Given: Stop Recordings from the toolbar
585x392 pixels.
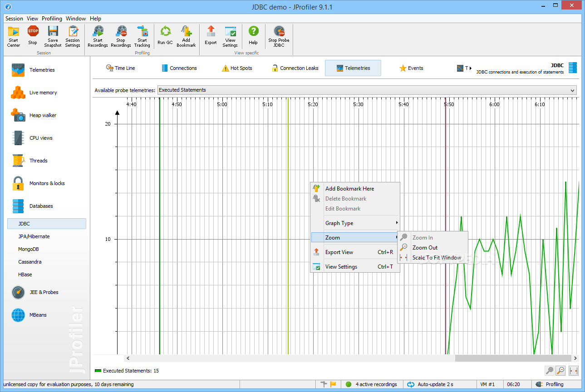Looking at the screenshot, I should [121, 36].
